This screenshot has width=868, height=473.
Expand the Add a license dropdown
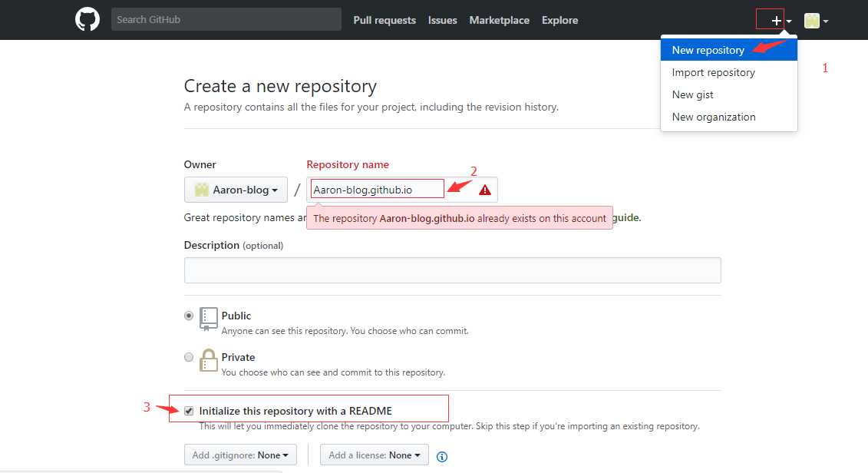375,455
